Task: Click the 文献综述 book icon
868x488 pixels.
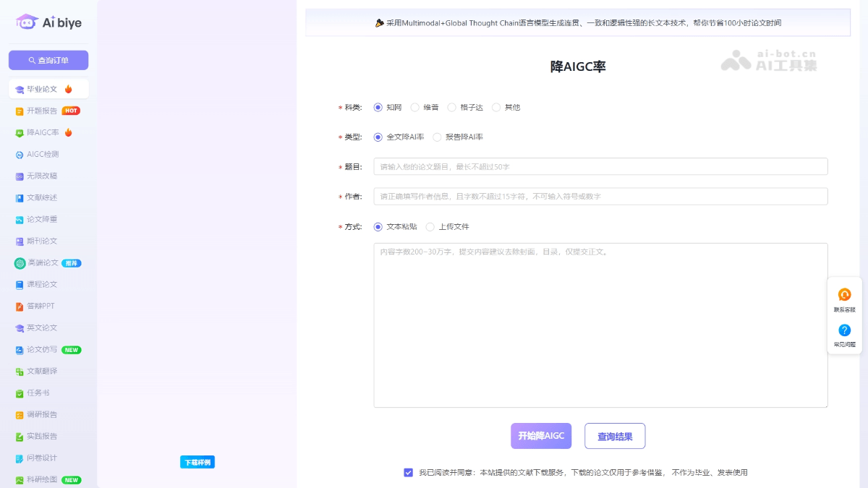Action: [20, 198]
